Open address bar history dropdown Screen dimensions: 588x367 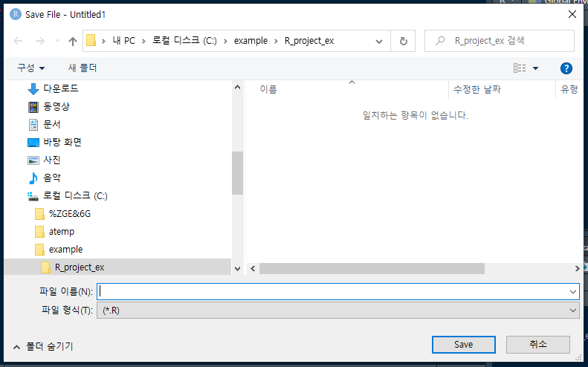click(x=379, y=42)
